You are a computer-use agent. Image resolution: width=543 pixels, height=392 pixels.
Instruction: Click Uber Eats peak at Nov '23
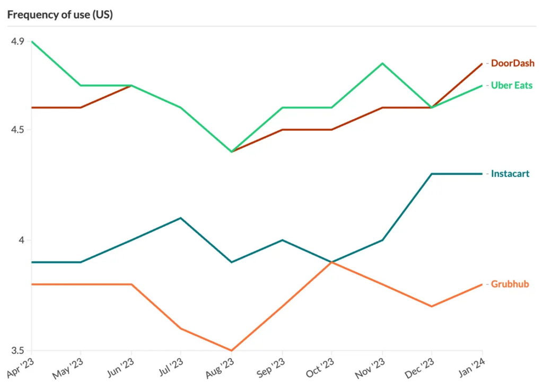pos(382,64)
